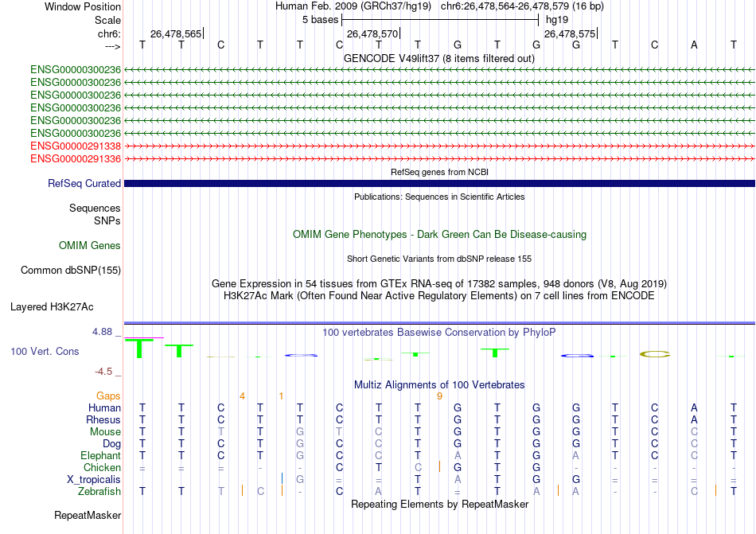Click the '--->' sequence direction label
The width and height of the screenshot is (756, 534).
112,46
